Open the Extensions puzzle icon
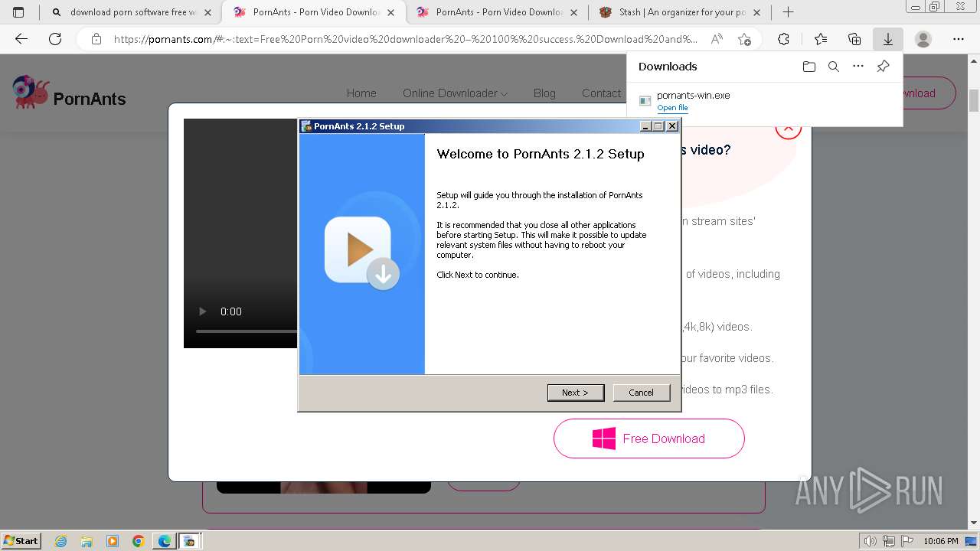The image size is (980, 551). pyautogui.click(x=783, y=39)
